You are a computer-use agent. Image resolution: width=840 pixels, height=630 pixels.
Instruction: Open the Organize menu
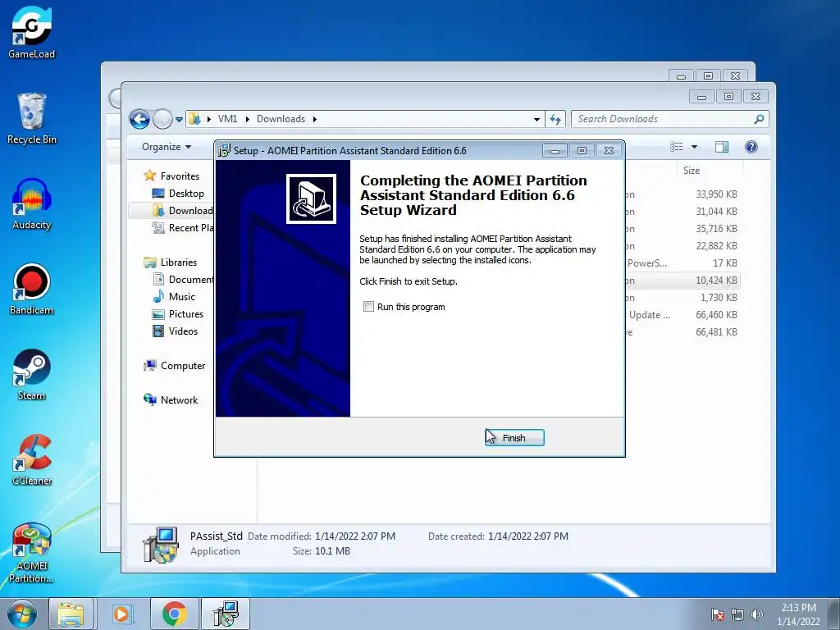(x=167, y=147)
